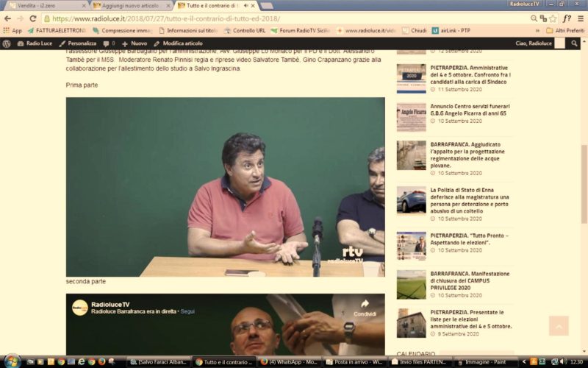The height and width of the screenshot is (368, 588).
Task: Open the airLink - PTP bookmark
Action: tap(451, 30)
